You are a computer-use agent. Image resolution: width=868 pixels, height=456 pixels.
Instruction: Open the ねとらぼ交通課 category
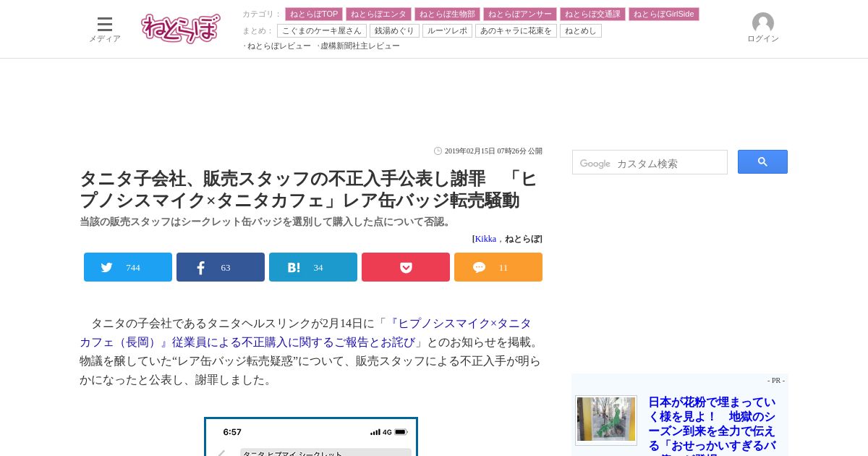click(592, 14)
